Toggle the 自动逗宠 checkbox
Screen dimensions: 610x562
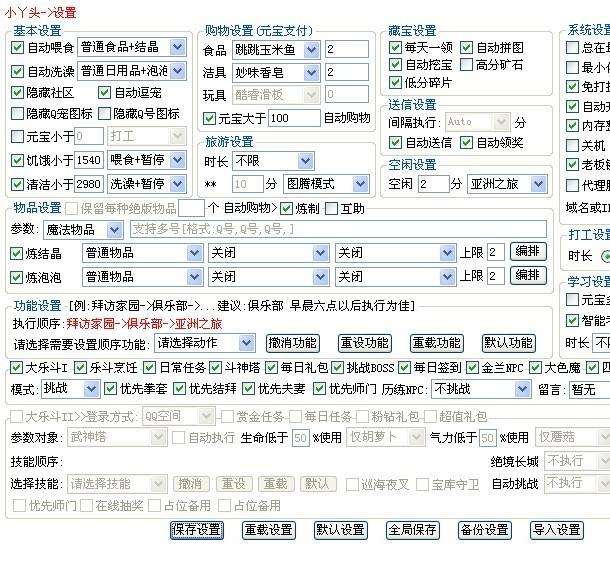click(104, 93)
